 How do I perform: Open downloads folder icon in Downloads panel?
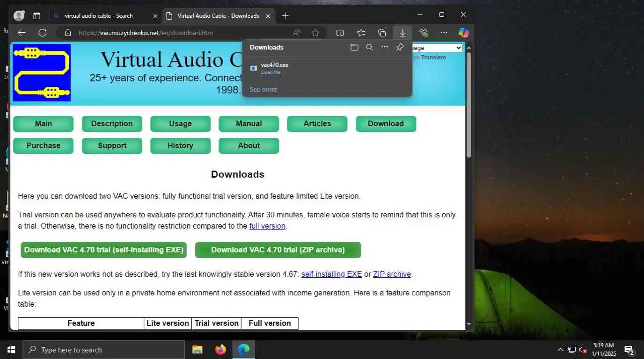click(354, 47)
